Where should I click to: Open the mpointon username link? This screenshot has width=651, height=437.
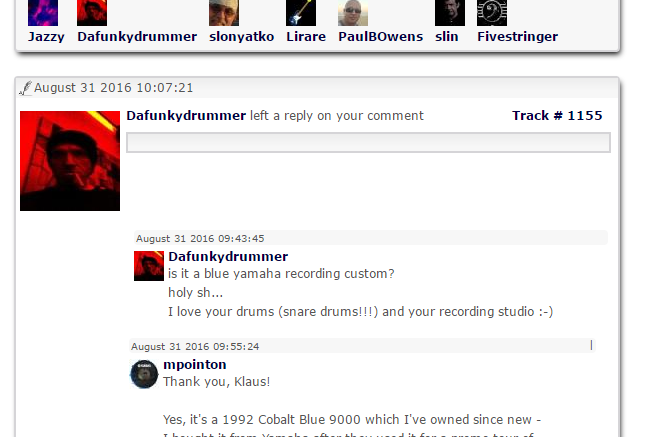(195, 364)
